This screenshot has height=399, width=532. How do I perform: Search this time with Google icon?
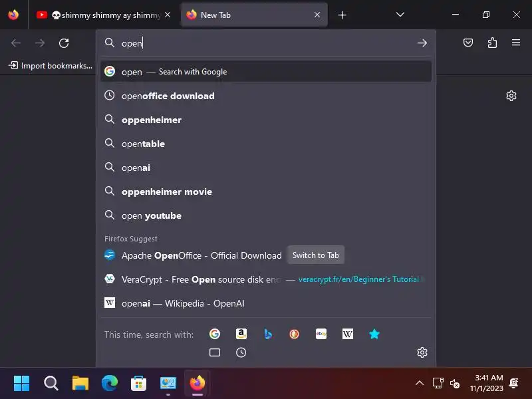point(214,334)
